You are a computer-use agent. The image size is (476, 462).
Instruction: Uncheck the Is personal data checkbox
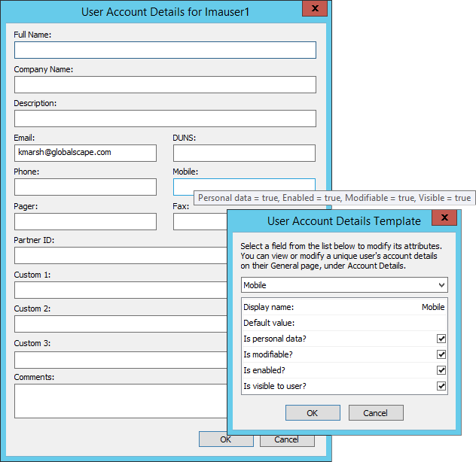[441, 339]
